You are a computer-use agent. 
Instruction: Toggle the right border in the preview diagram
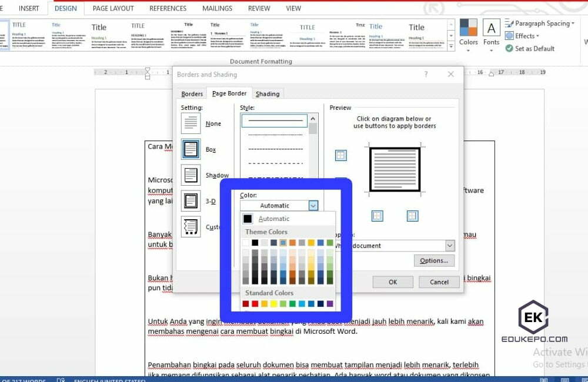[x=412, y=216]
